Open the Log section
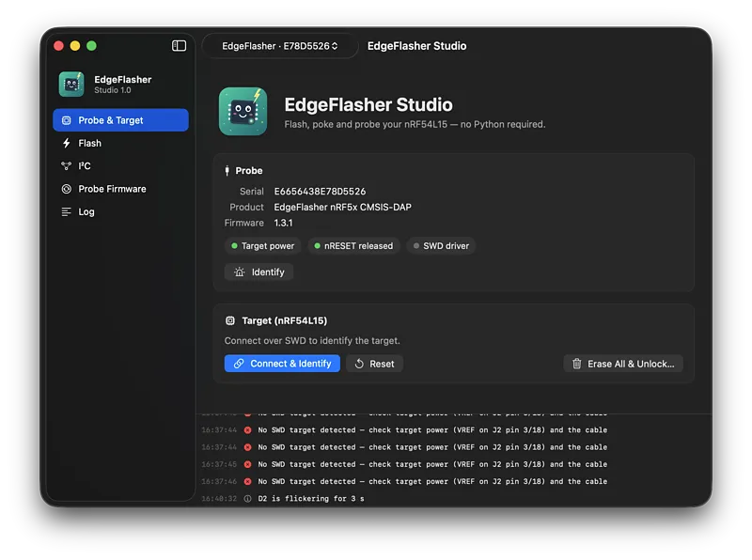 point(121,212)
